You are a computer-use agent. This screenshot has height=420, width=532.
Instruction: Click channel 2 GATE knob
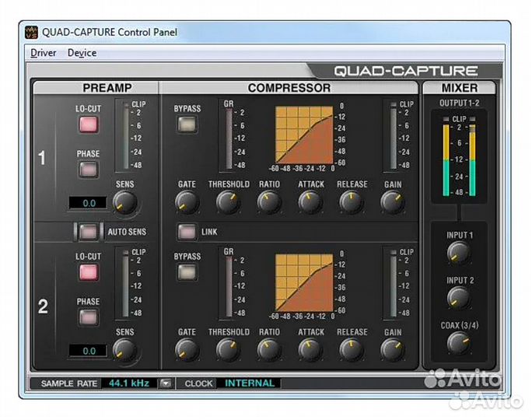click(x=187, y=350)
